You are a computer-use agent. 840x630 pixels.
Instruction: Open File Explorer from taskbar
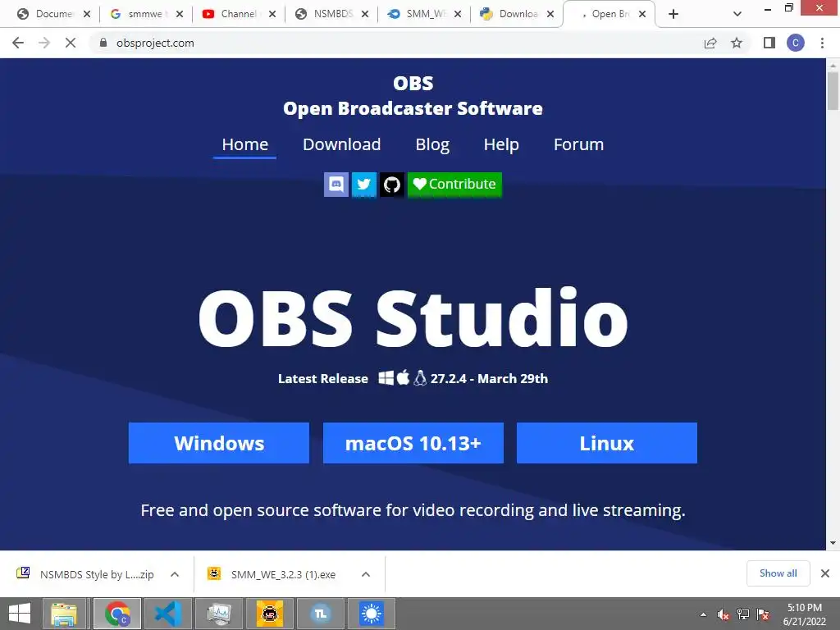click(x=64, y=614)
